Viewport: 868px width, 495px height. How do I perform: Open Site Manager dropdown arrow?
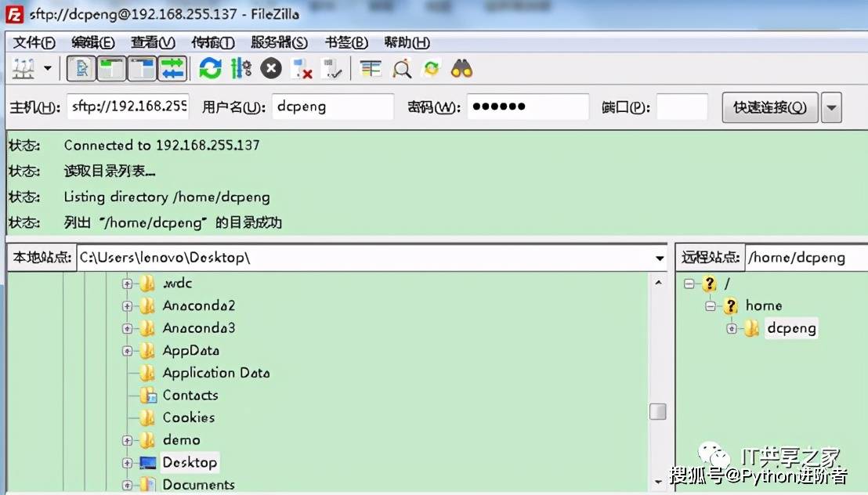coord(48,69)
